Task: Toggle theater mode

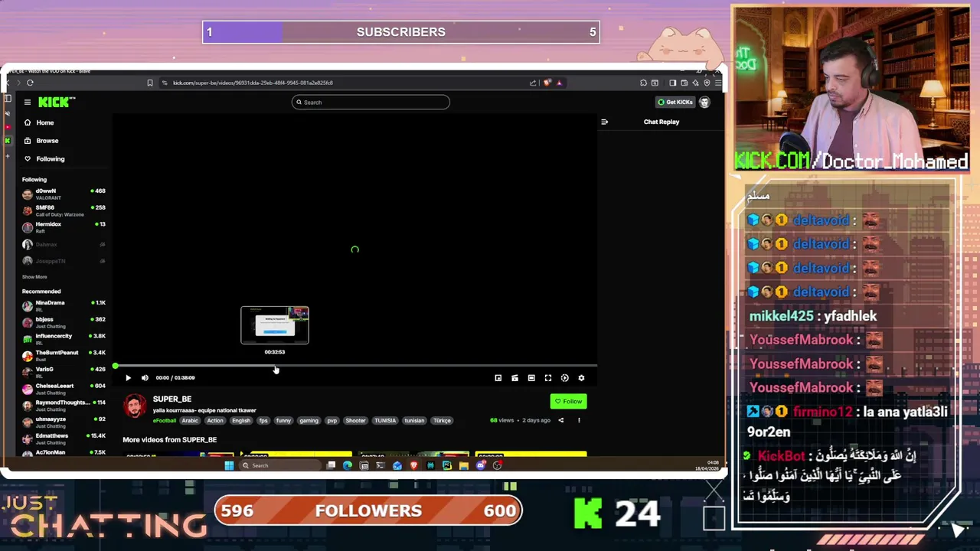Action: tap(531, 377)
